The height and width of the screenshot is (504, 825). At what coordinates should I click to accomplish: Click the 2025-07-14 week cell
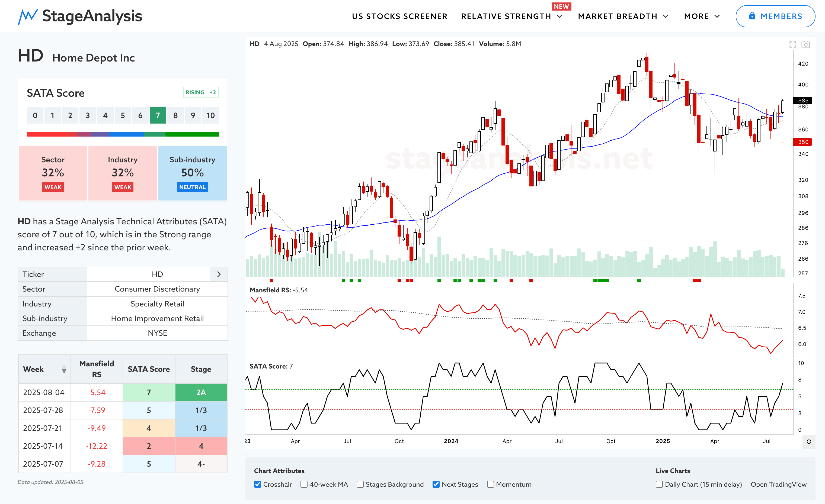[44, 446]
